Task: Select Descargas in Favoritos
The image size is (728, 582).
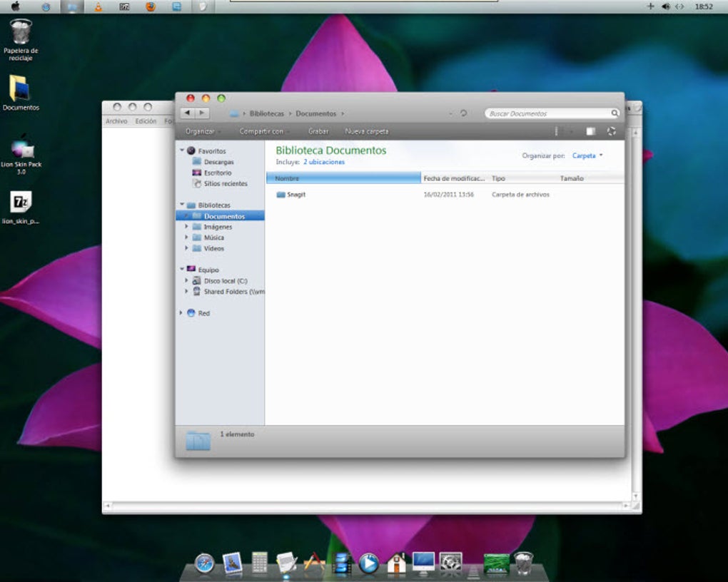Action: click(218, 162)
